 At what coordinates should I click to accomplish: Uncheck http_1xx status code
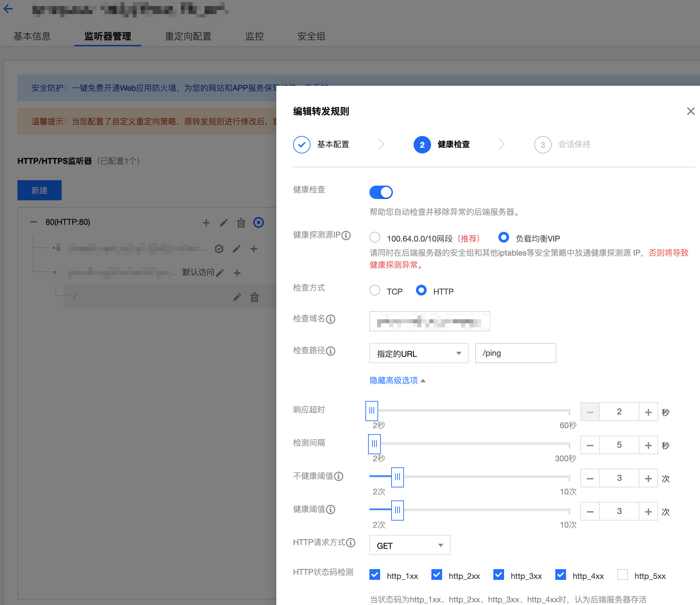pos(375,575)
